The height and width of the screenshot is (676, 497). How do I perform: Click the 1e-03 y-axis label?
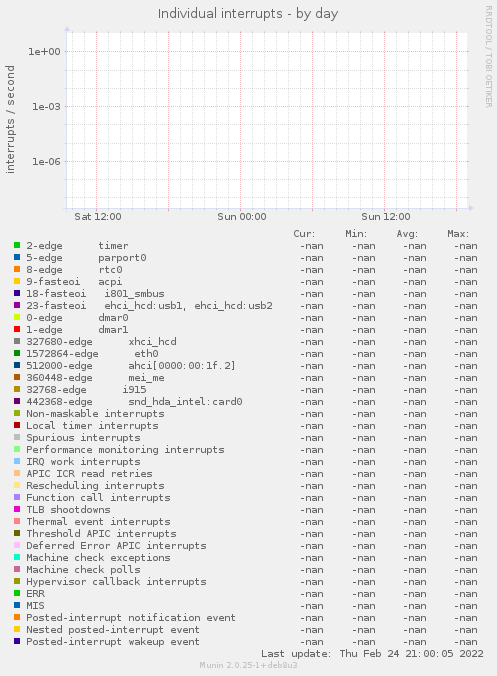(46, 106)
